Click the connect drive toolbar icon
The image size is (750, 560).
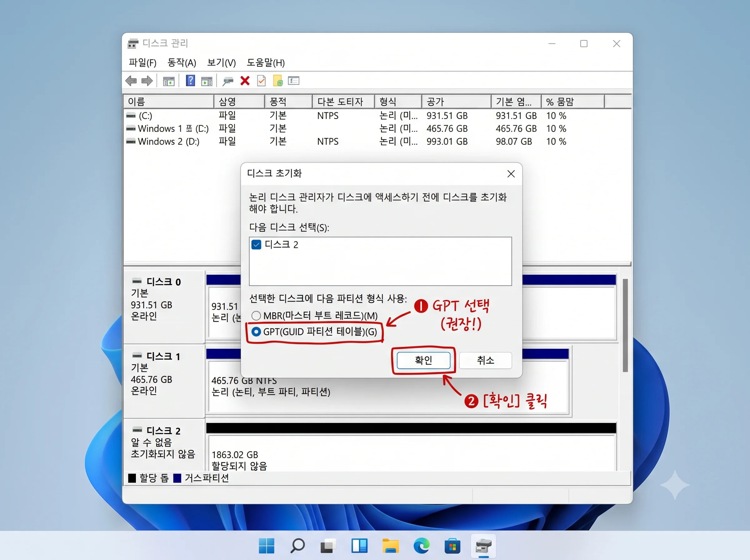pyautogui.click(x=228, y=81)
